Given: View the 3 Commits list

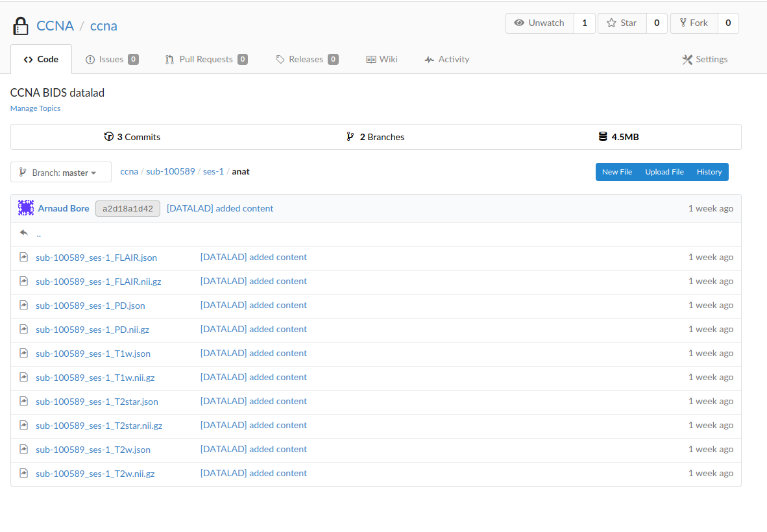Looking at the screenshot, I should click(x=132, y=137).
